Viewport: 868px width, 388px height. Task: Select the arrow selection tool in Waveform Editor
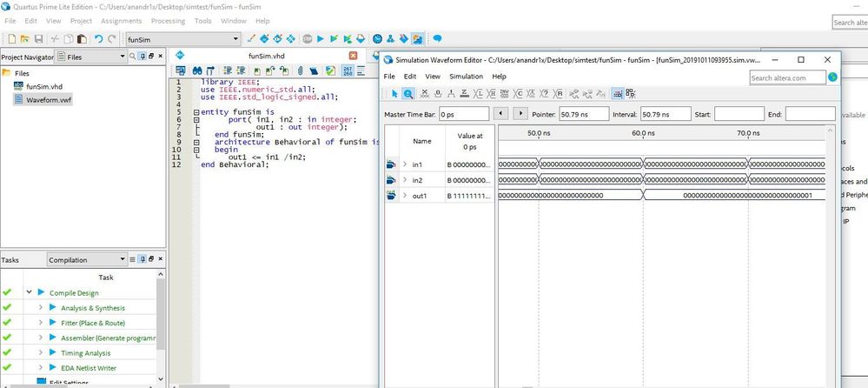(394, 94)
